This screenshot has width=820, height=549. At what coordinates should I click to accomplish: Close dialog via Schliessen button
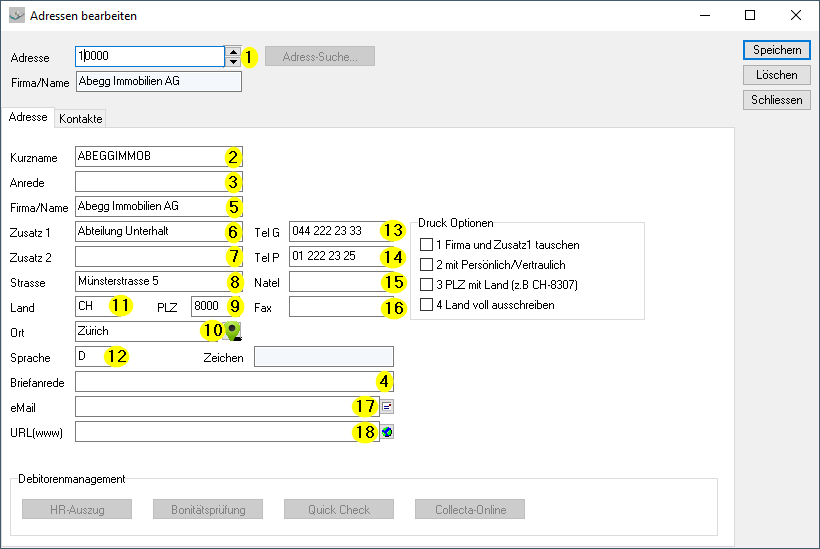coord(777,100)
